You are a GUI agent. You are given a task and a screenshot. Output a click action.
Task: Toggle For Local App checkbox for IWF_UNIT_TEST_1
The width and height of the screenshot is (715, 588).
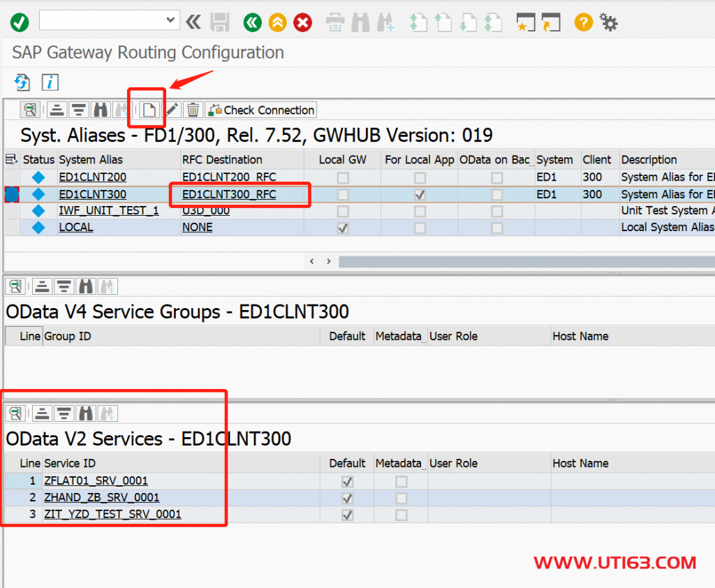[420, 211]
